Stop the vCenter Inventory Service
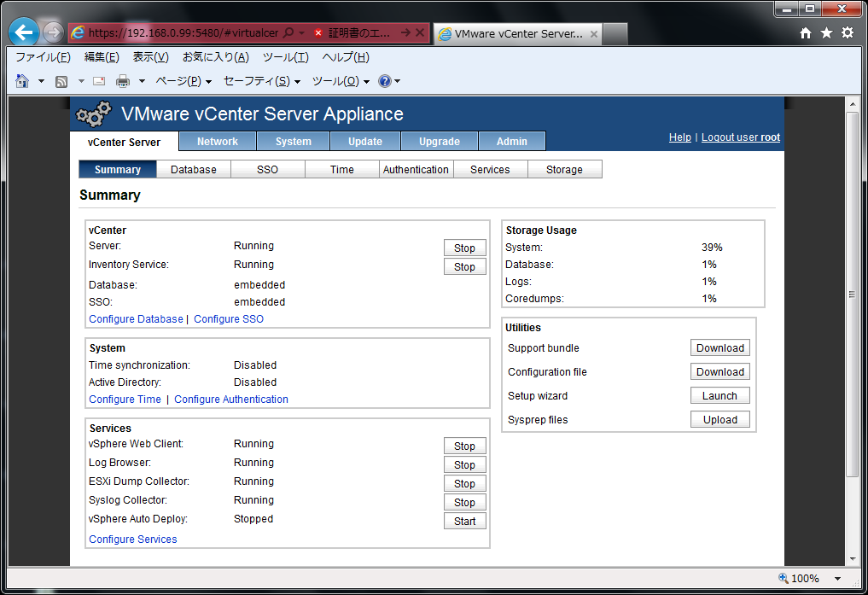 pos(464,267)
